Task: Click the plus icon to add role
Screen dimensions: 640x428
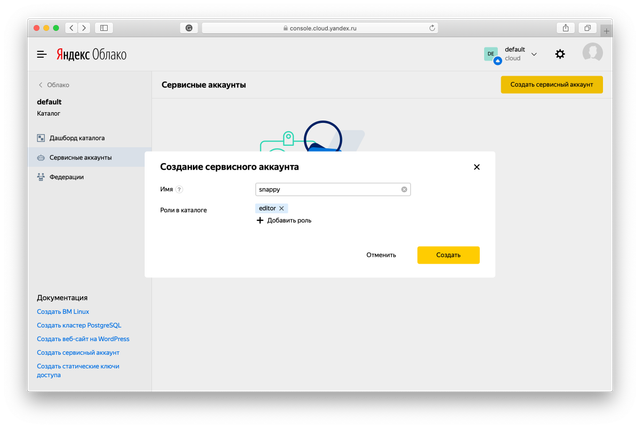Action: (260, 220)
